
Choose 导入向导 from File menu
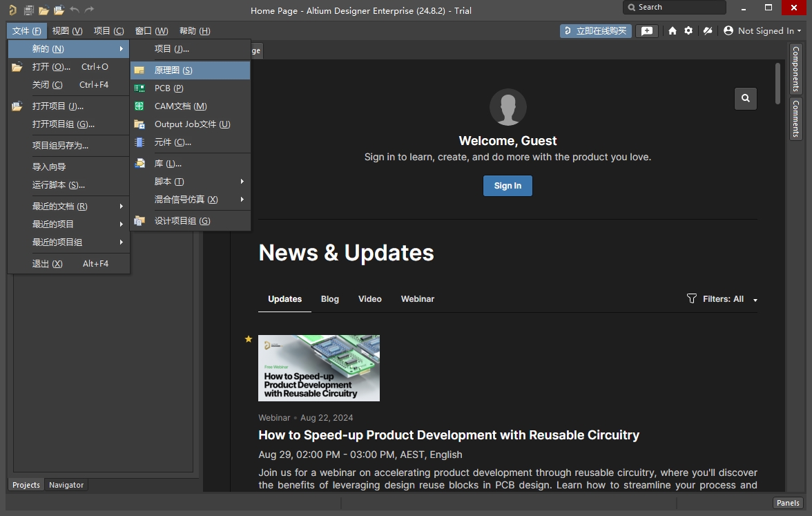tap(69, 167)
